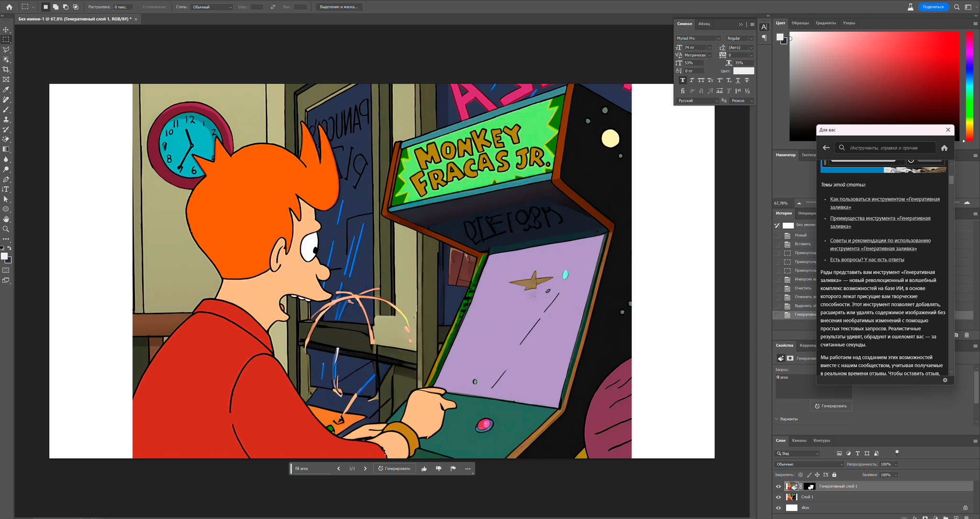This screenshot has width=980, height=519.
Task: Select the Hand tool
Action: point(6,219)
